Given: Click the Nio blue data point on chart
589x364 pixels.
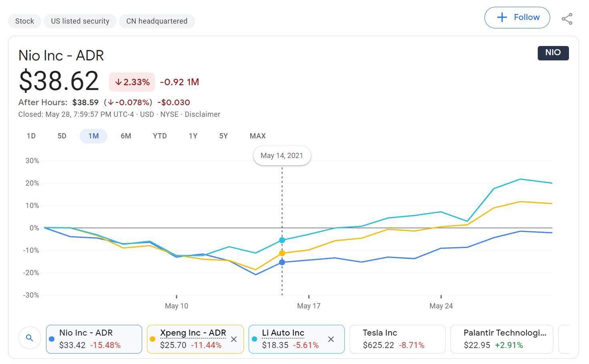Looking at the screenshot, I should pos(282,262).
